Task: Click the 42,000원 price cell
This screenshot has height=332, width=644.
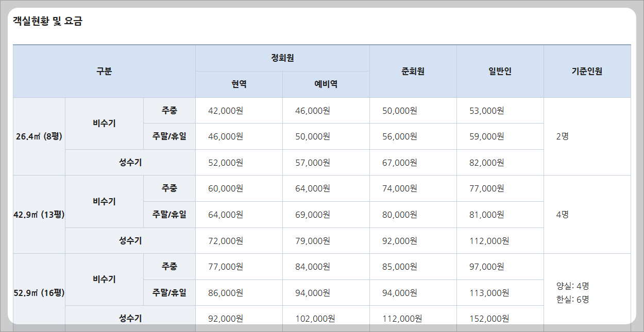Action: (x=239, y=110)
